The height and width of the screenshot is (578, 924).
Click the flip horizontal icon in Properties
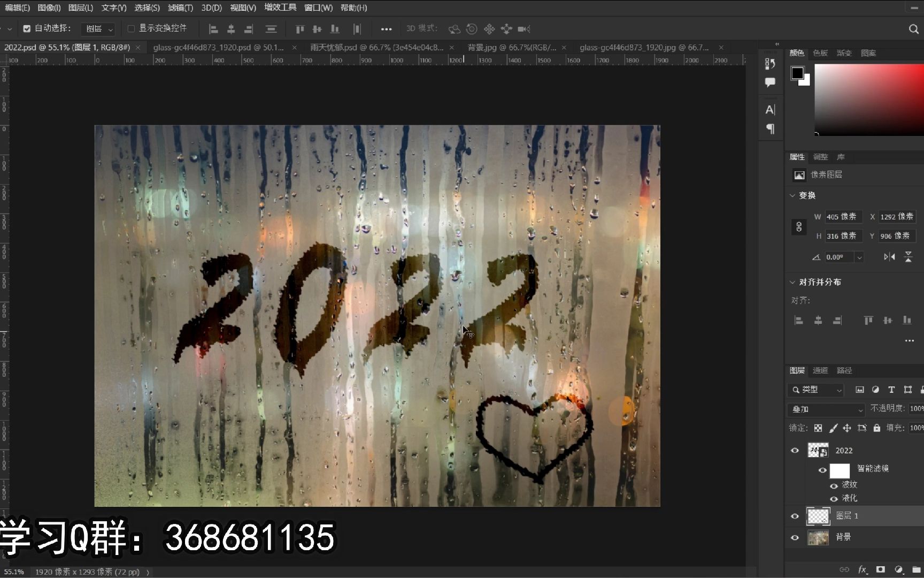(889, 256)
